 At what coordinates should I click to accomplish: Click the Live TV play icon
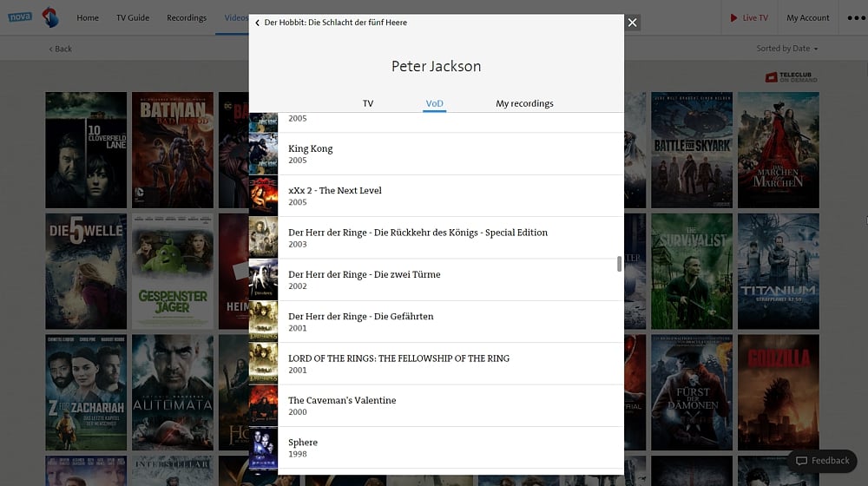coord(733,17)
